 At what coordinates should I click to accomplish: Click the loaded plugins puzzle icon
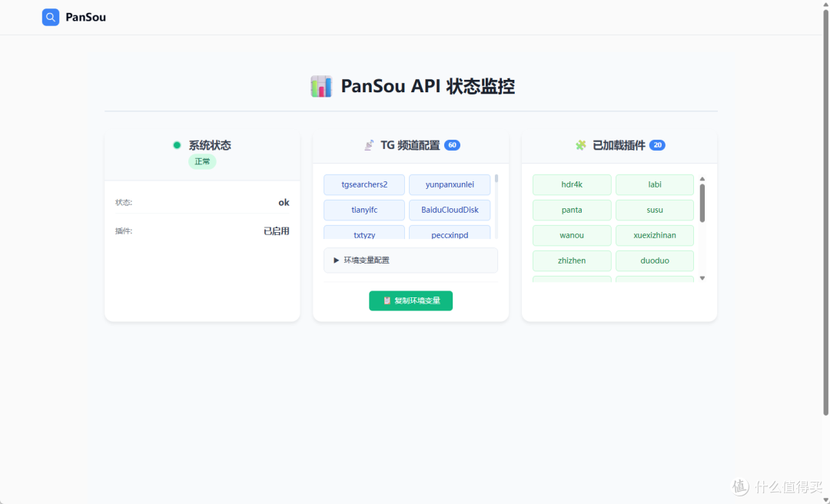(x=581, y=145)
